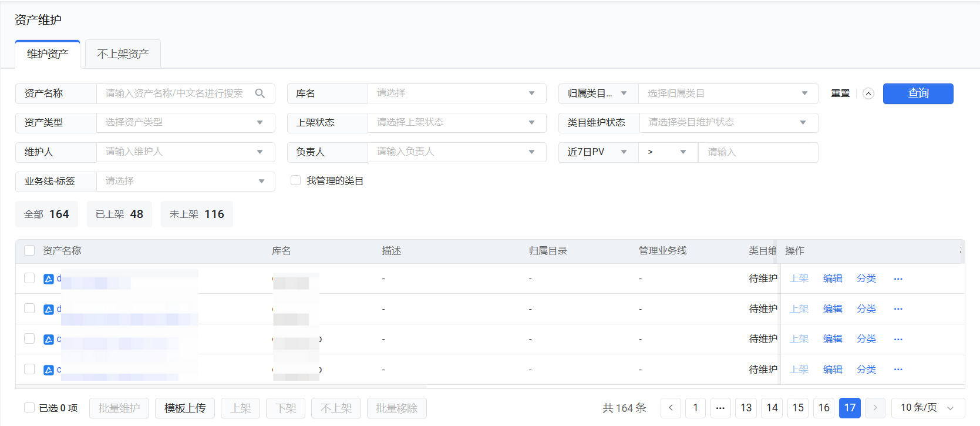The height and width of the screenshot is (426, 980).
Task: Switch to the 维护资产 tab
Action: click(x=48, y=54)
